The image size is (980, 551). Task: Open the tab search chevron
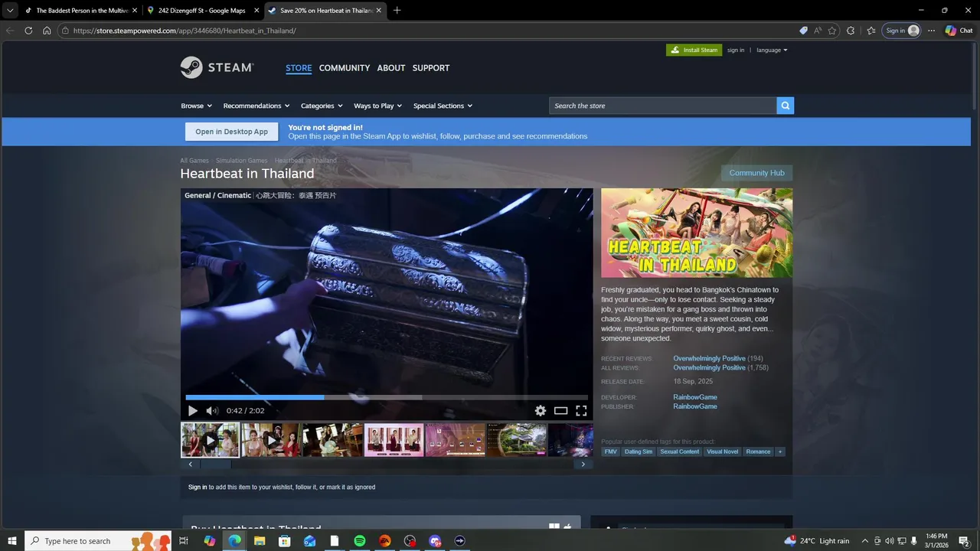(10, 11)
